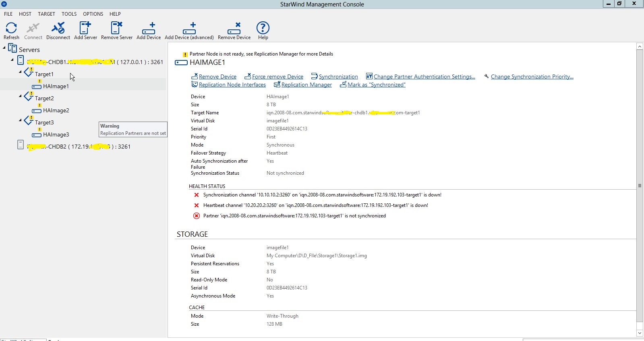644x341 pixels.
Task: Click the Add Server toolbar icon
Action: pos(85,28)
